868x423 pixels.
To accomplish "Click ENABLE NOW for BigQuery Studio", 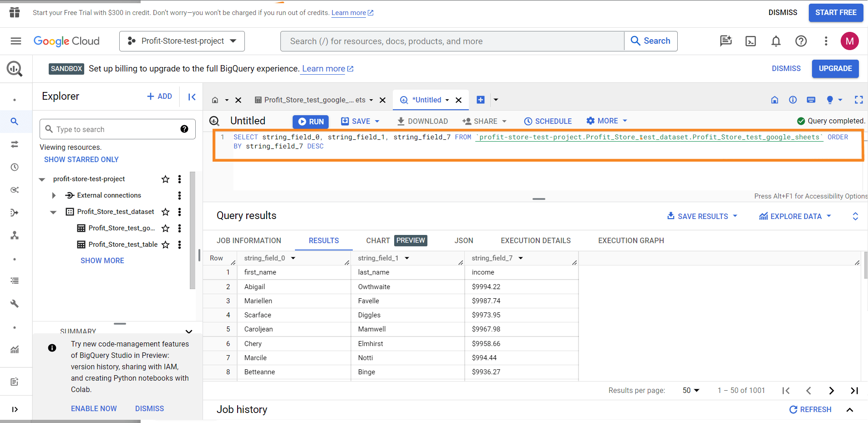I will [x=94, y=408].
